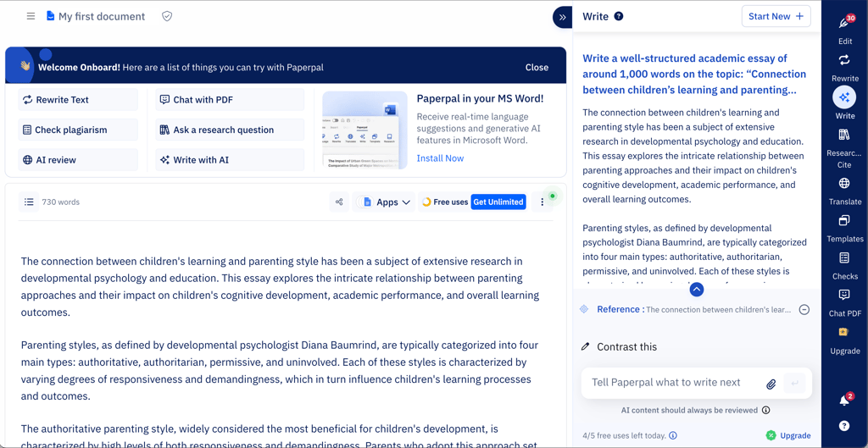Viewport: 868px width, 448px height.
Task: Open the Templates tool
Action: [x=845, y=229]
